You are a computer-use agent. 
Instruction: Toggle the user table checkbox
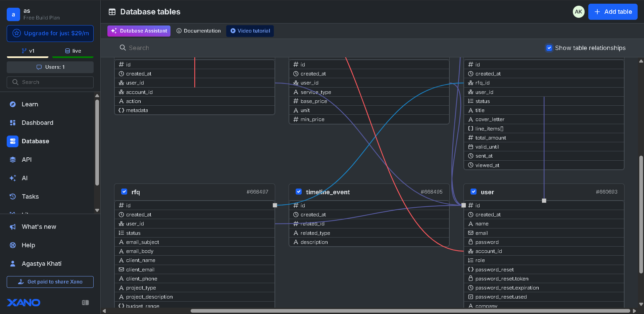pos(473,192)
